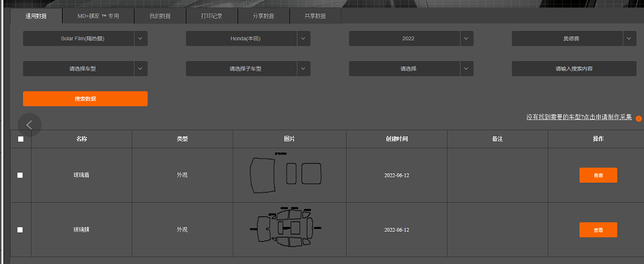
Task: Click the 请输入搜索内容 search field
Action: click(x=574, y=69)
